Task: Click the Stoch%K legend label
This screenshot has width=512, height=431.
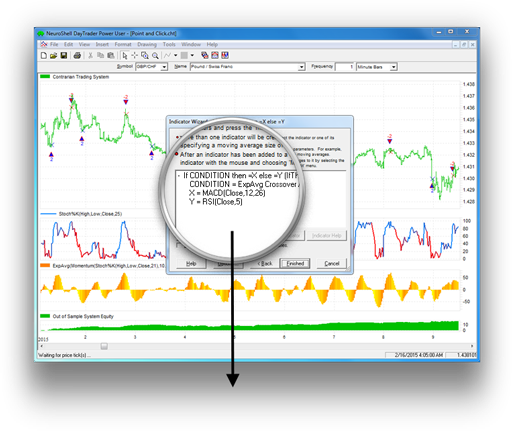Action: (x=90, y=214)
